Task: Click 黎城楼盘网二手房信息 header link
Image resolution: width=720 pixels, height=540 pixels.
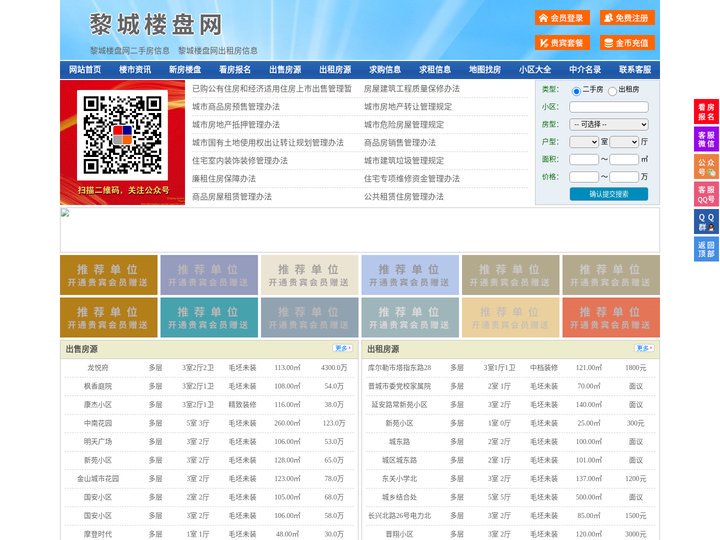Action: pos(130,51)
